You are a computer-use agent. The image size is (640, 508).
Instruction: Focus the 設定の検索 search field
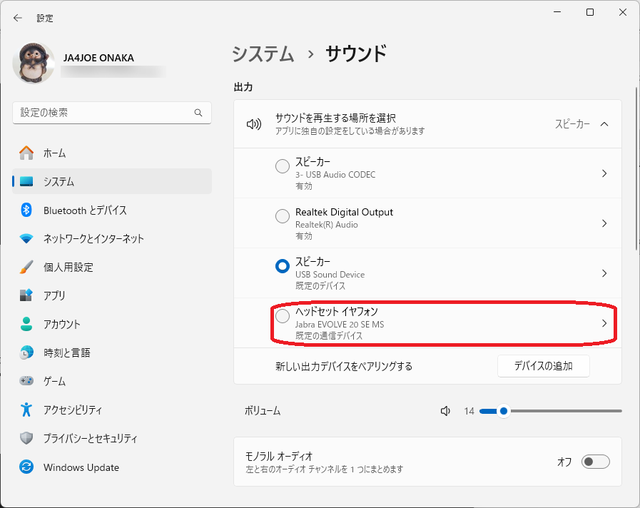(112, 113)
